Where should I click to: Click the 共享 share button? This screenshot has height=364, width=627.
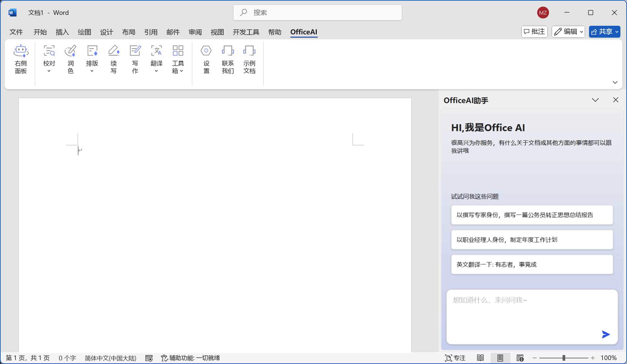604,32
